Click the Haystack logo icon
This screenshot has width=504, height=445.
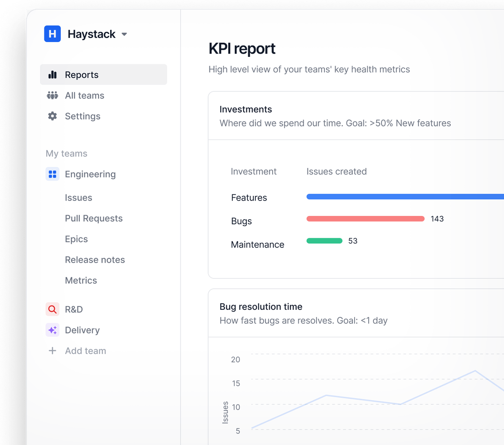(52, 34)
